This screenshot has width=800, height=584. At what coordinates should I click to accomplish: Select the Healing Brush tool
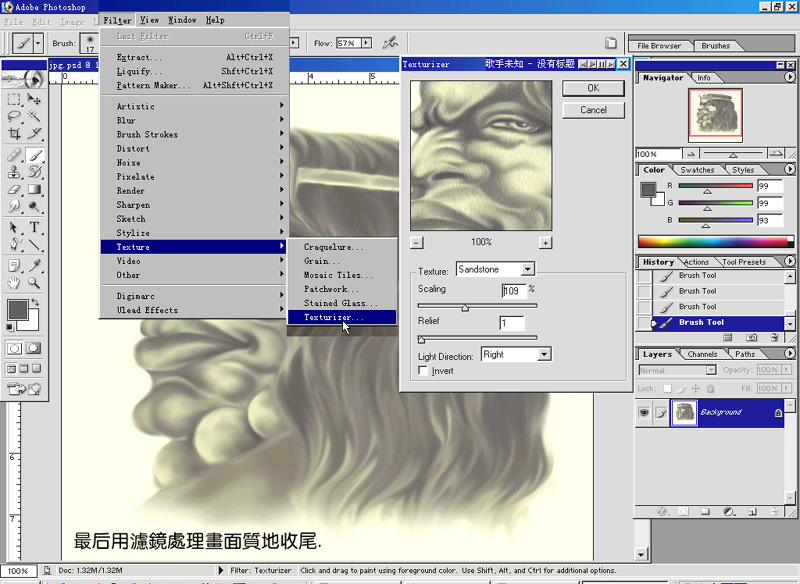pos(14,155)
